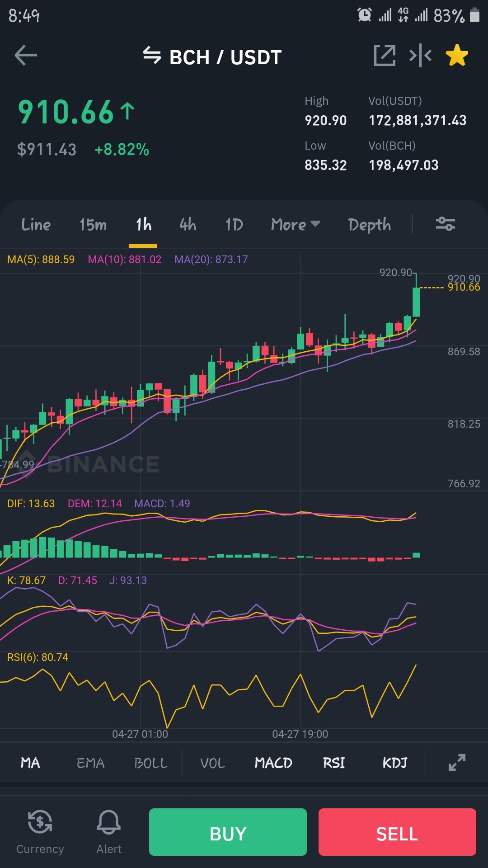Switch to the 4h timeframe tab

[x=188, y=224]
